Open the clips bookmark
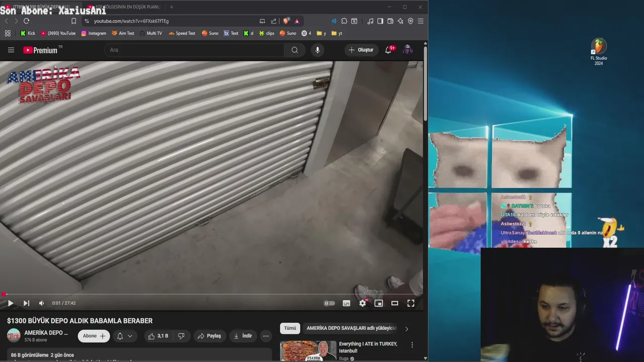The width and height of the screenshot is (644, 362). [267, 33]
